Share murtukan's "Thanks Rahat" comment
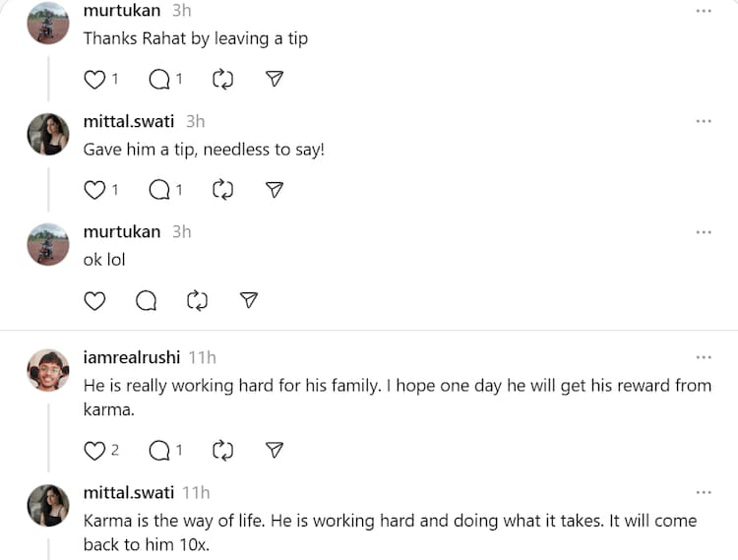This screenshot has width=738, height=560. [x=276, y=80]
